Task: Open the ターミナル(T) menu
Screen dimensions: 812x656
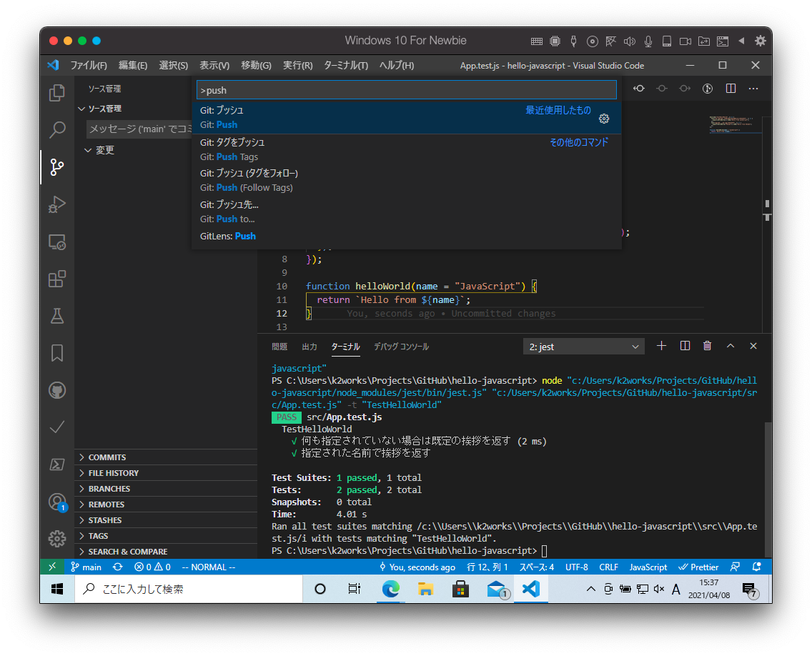Action: click(x=345, y=65)
